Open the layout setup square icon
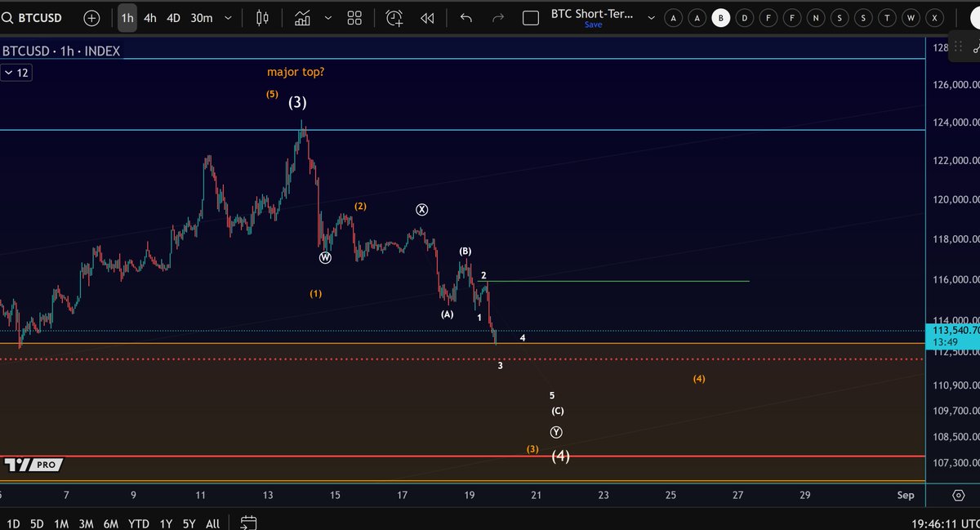The height and width of the screenshot is (530, 980). [531, 17]
